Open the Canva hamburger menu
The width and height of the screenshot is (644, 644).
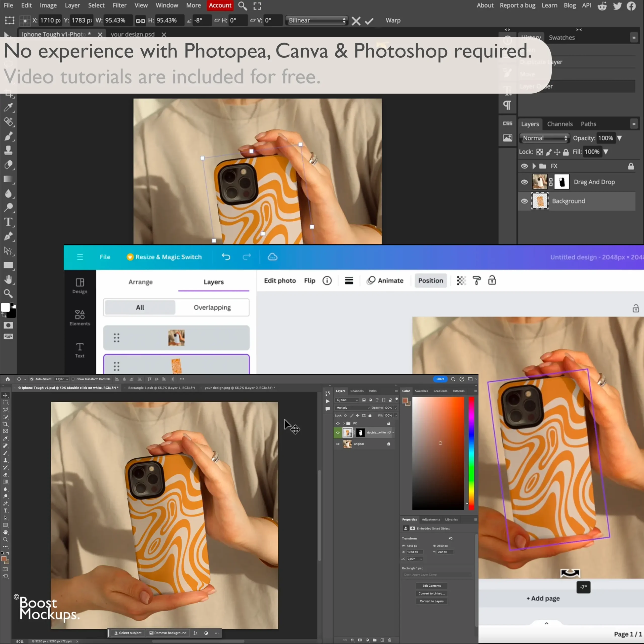tap(80, 257)
